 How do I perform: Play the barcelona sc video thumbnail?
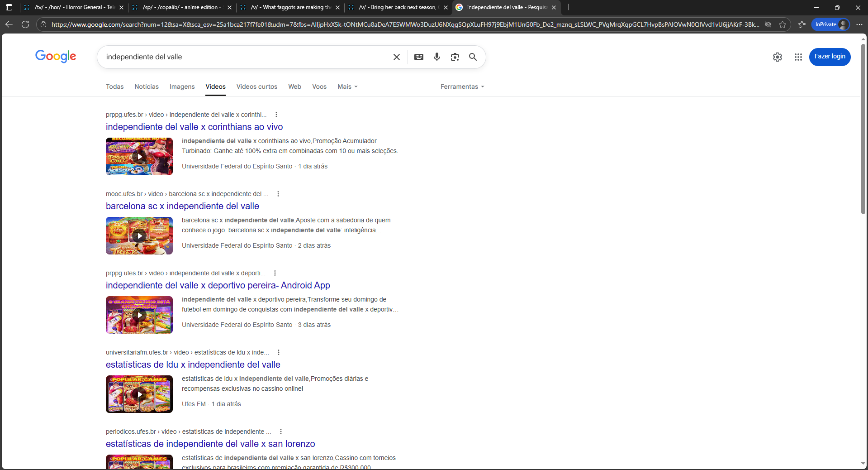pyautogui.click(x=139, y=235)
